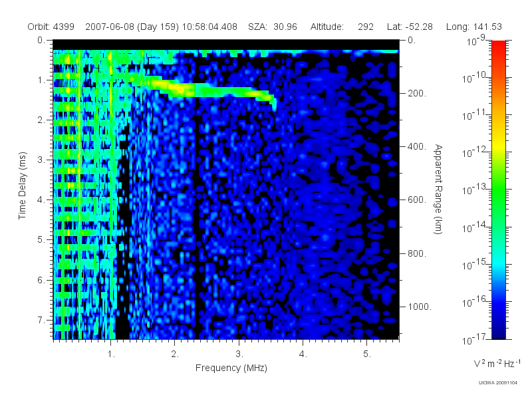Click the '10^-15' color scale label

pyautogui.click(x=474, y=265)
